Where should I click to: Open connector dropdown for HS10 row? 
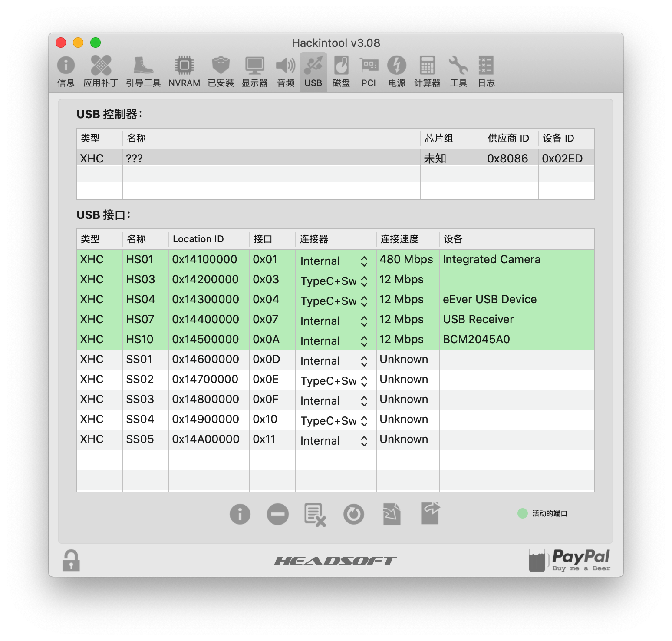pos(335,341)
